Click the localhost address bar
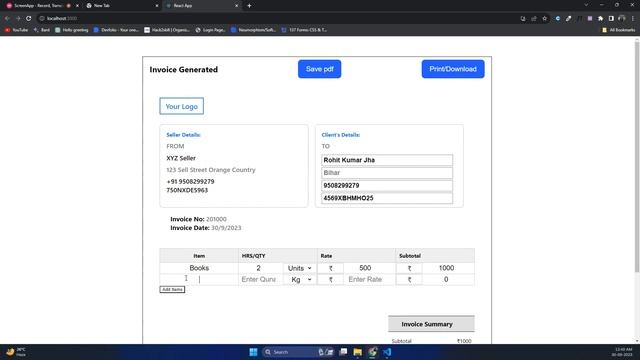The image size is (640, 360). point(278,18)
